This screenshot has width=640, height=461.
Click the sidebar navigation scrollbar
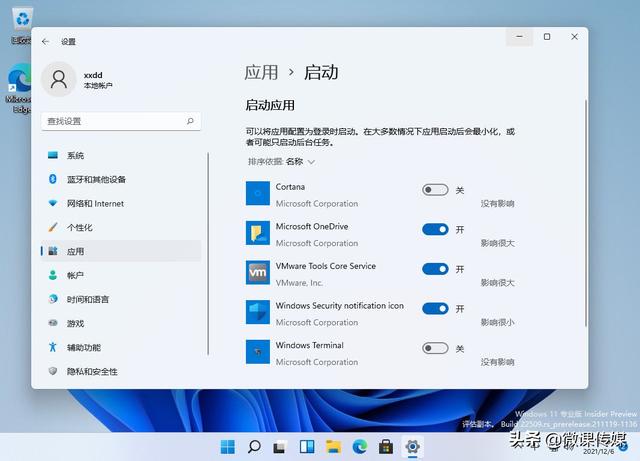208,254
